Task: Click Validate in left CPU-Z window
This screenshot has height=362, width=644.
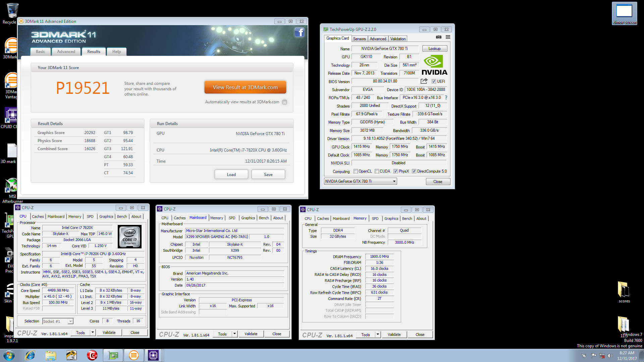Action: pyautogui.click(x=109, y=333)
